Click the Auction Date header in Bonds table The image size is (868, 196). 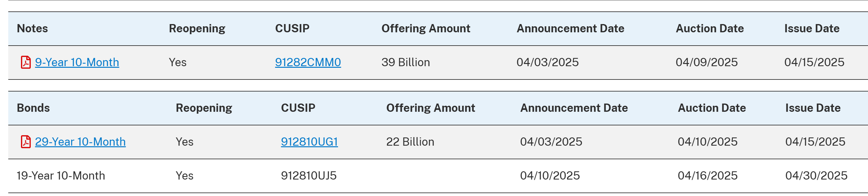pyautogui.click(x=711, y=108)
